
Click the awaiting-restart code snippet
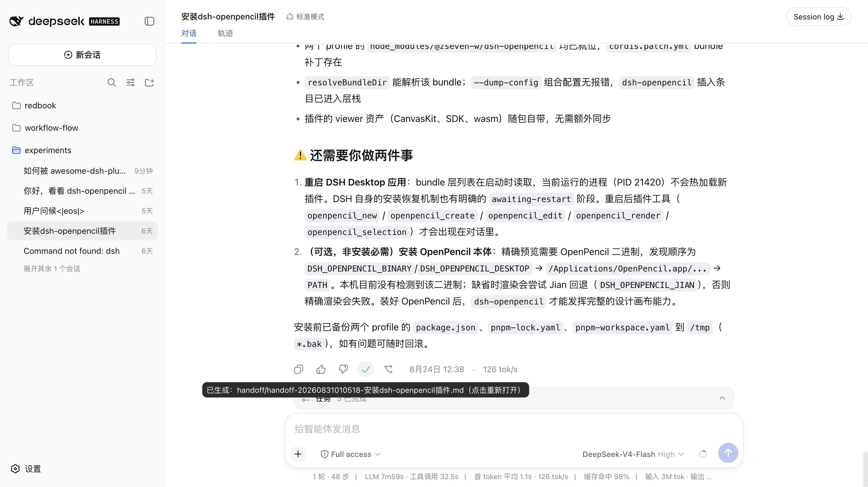click(x=531, y=199)
